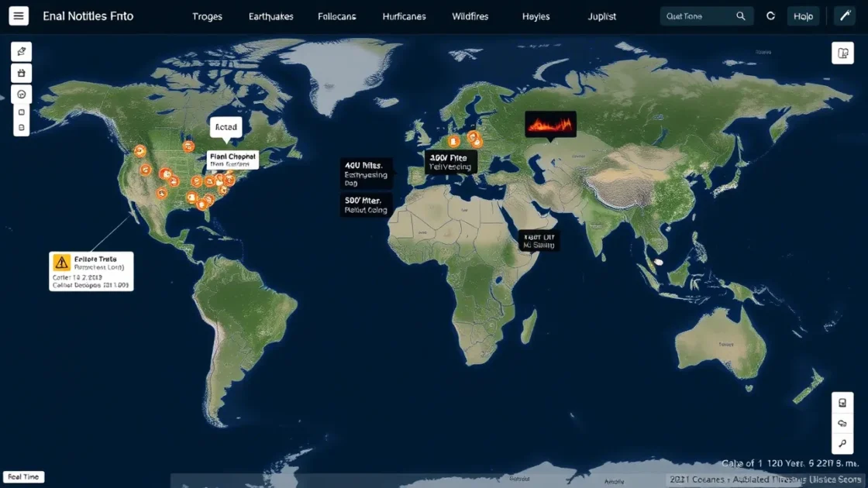Viewport: 868px width, 488px height.
Task: Click the calendar icon in left toolbar
Action: [x=21, y=74]
